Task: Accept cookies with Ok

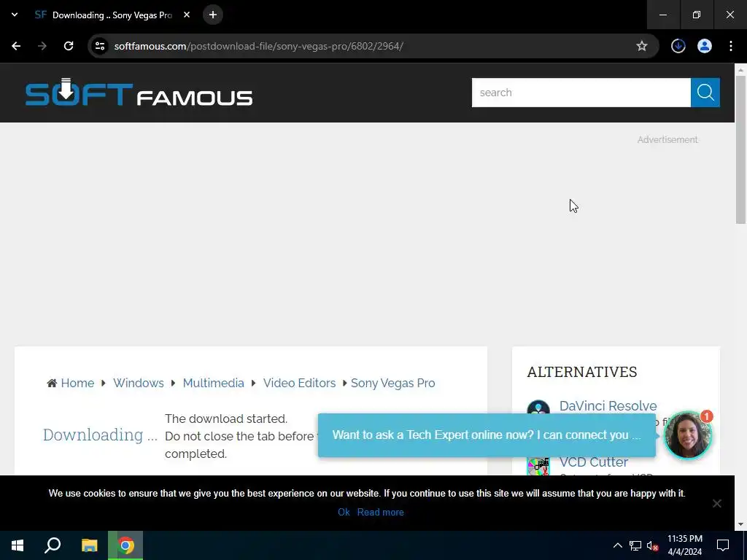Action: (344, 512)
